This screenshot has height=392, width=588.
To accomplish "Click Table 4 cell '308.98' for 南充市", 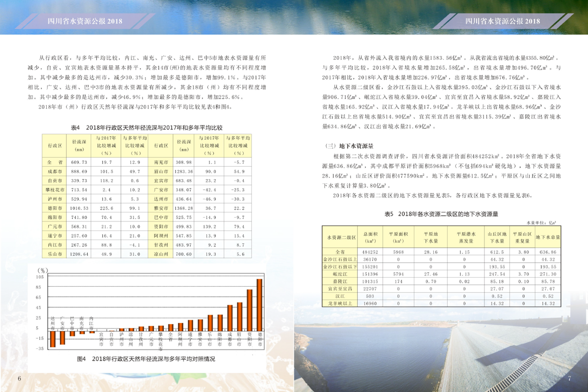I will tap(184, 162).
